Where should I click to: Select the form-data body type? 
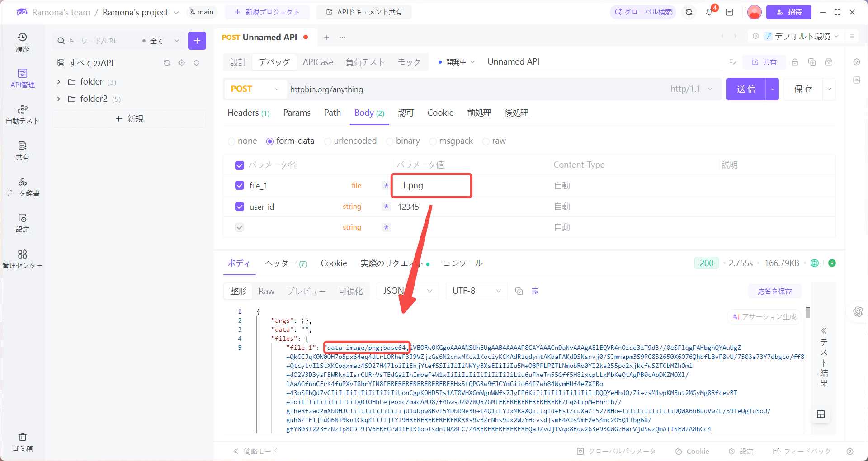point(290,141)
